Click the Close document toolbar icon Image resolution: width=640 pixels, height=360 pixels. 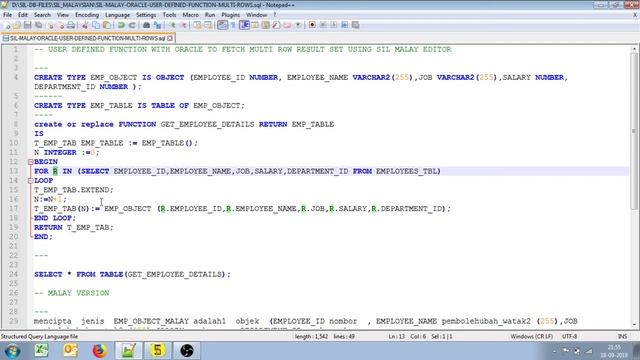tap(51, 25)
